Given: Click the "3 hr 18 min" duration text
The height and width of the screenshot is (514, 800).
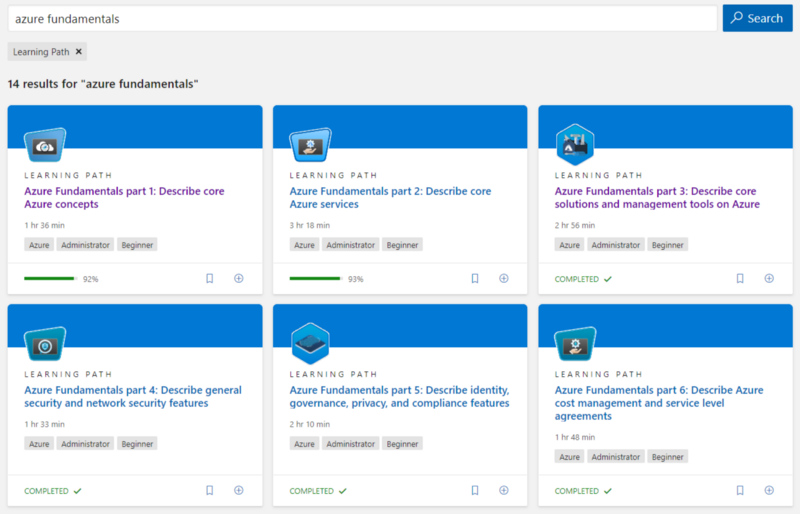Looking at the screenshot, I should point(310,225).
